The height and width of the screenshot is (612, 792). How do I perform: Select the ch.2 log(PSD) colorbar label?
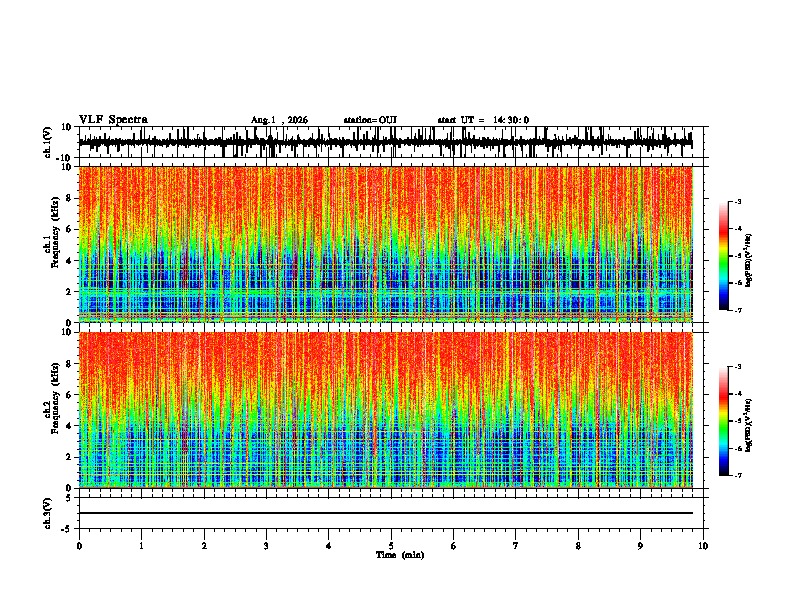(x=749, y=426)
